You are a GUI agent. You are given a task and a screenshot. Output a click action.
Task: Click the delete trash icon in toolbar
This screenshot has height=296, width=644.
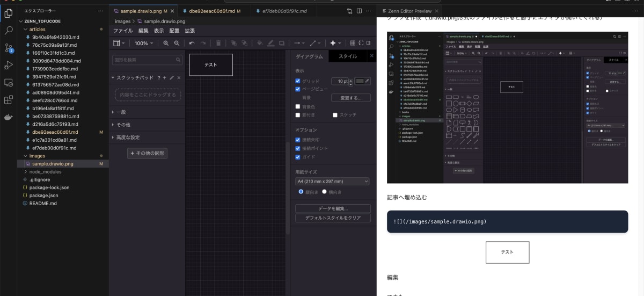tap(218, 43)
